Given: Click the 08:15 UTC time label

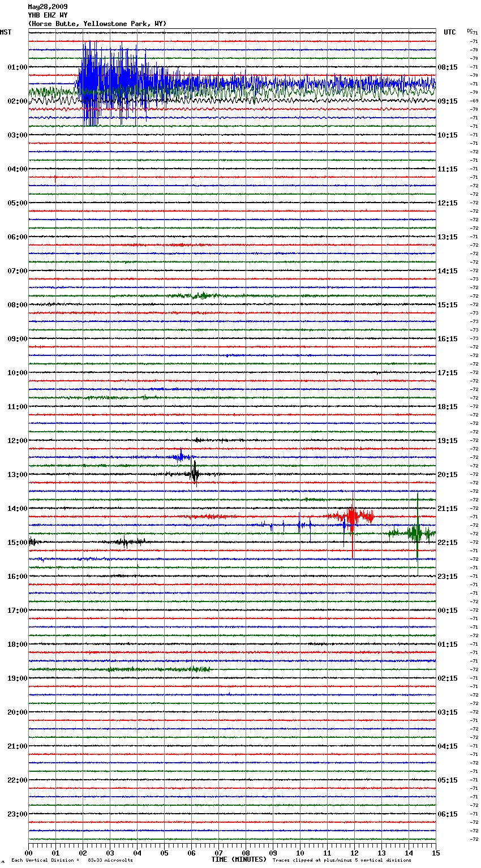Looking at the screenshot, I should pyautogui.click(x=448, y=67).
